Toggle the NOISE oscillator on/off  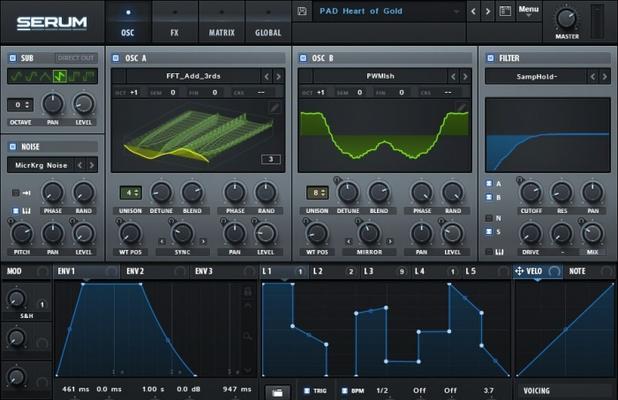[x=13, y=147]
